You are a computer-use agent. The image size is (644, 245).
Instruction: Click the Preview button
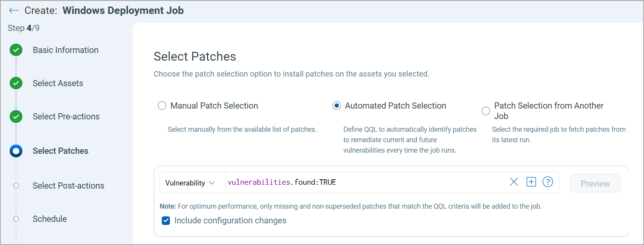tap(595, 183)
